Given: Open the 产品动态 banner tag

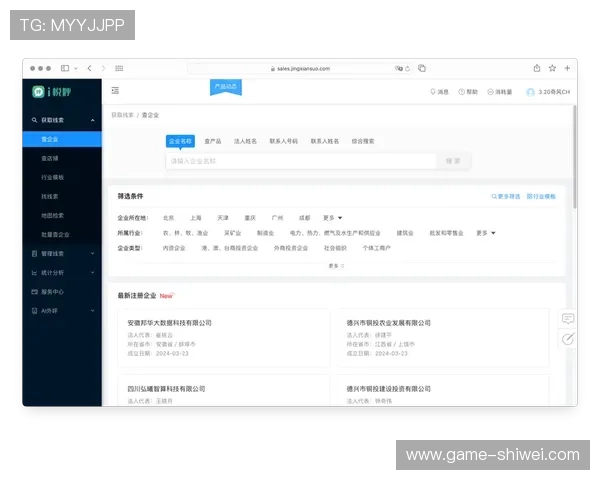Looking at the screenshot, I should point(226,87).
